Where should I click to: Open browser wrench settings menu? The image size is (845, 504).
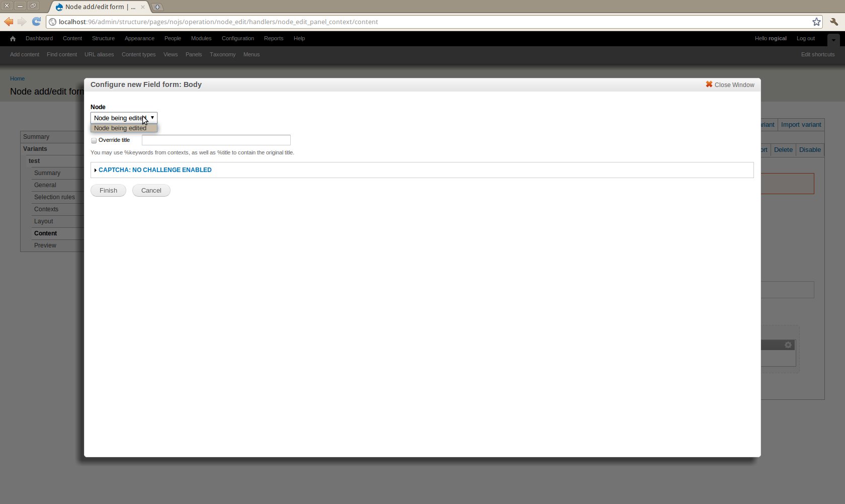834,22
